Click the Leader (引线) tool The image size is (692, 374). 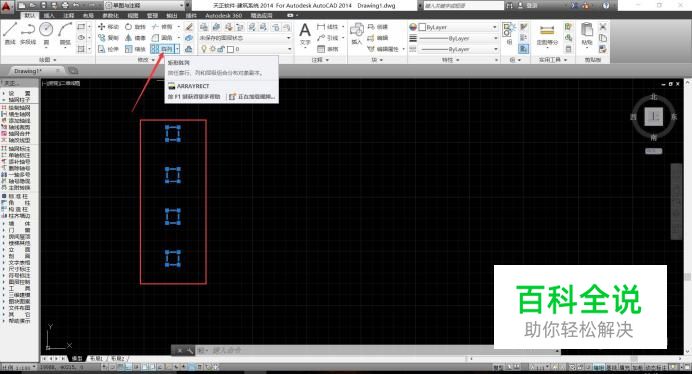pyautogui.click(x=327, y=38)
